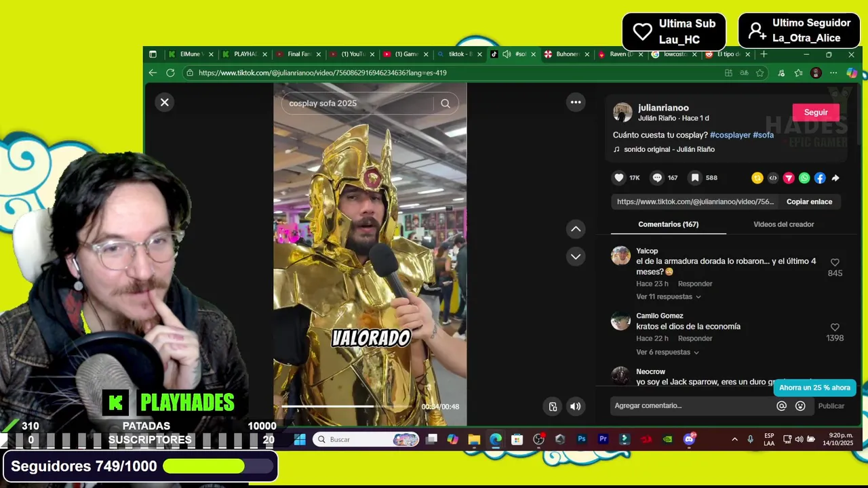Go to previous video with up arrow
868x488 pixels.
[x=576, y=229]
